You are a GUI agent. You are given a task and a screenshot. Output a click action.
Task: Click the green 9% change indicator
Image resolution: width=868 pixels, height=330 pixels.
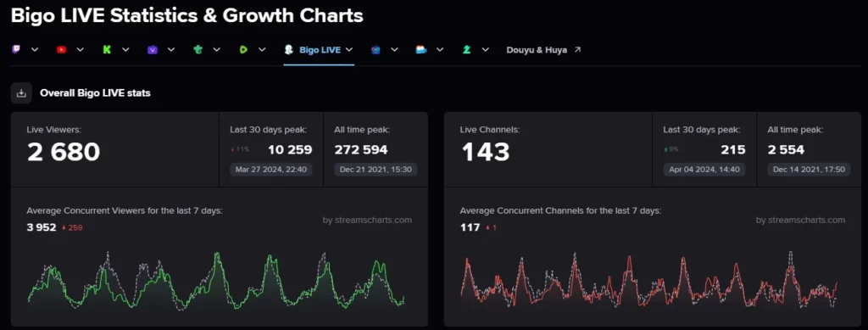tap(671, 149)
